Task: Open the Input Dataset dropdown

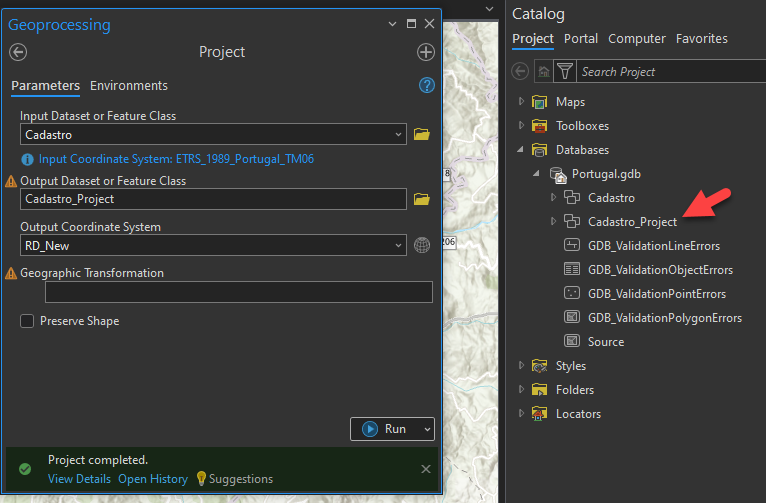Action: coord(399,134)
